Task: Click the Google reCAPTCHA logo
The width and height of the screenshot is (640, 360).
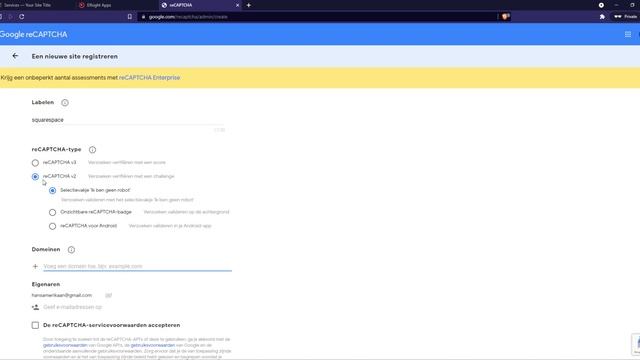Action: coord(33,34)
